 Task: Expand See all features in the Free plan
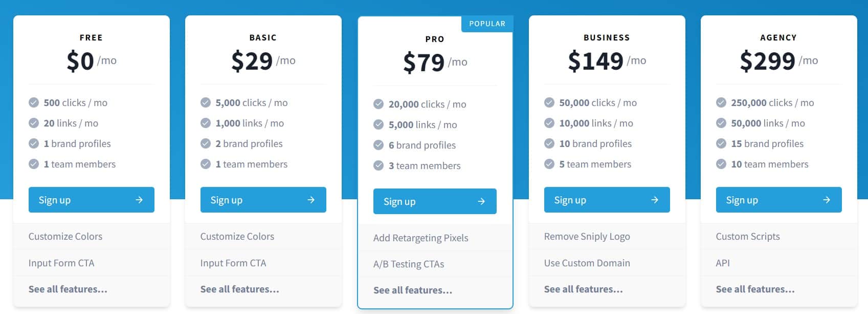click(67, 289)
